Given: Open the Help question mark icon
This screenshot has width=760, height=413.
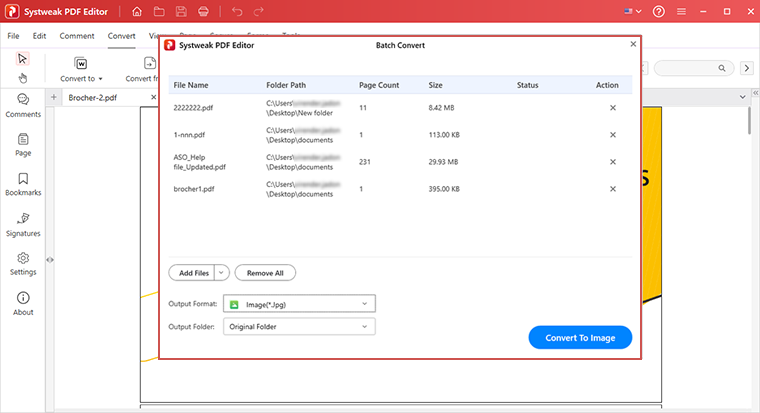Looking at the screenshot, I should coord(659,12).
